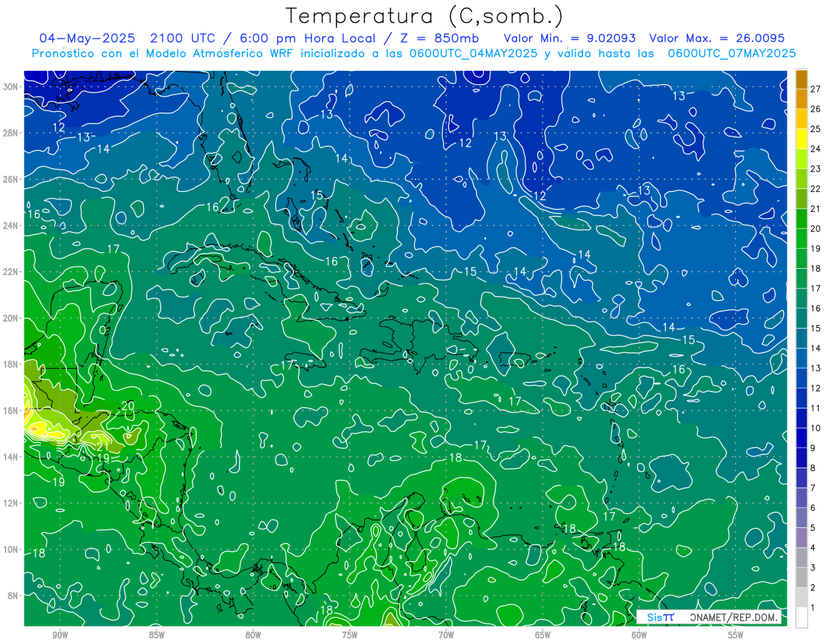Click the colorbar scale label '7'
834x644 pixels.
coord(813,488)
